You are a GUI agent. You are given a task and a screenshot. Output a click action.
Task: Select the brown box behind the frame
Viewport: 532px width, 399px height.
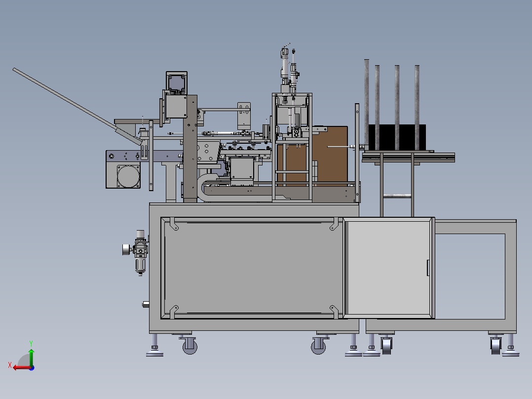pos(329,156)
